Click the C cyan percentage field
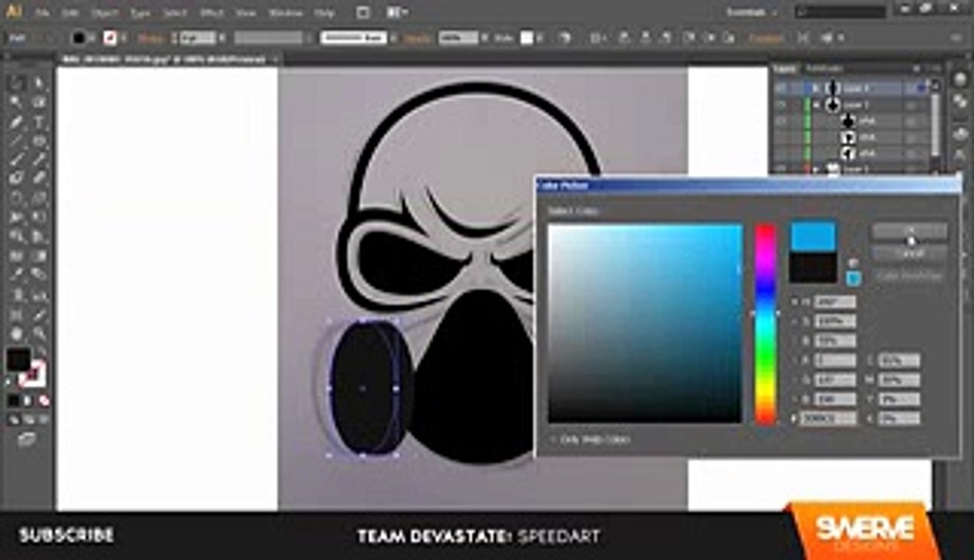The image size is (974, 560). coord(899,360)
